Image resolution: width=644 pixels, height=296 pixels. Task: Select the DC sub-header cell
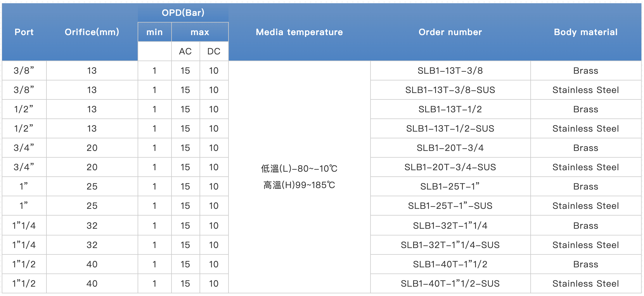(214, 51)
